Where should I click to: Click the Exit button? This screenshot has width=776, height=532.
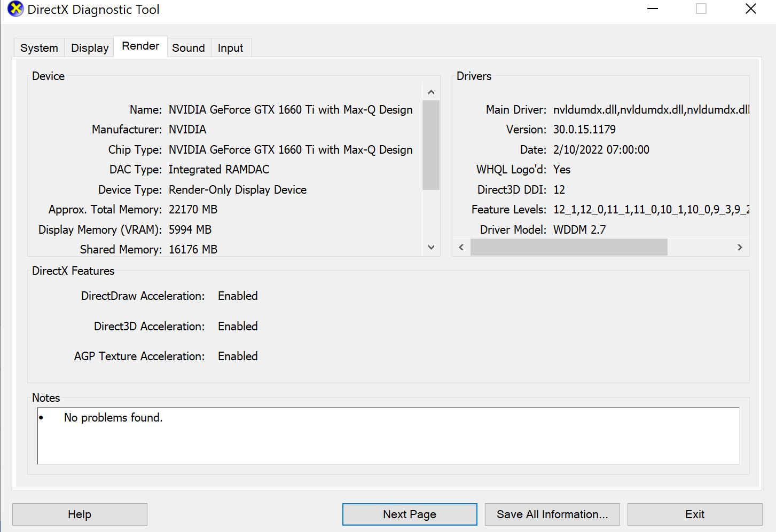coord(695,514)
